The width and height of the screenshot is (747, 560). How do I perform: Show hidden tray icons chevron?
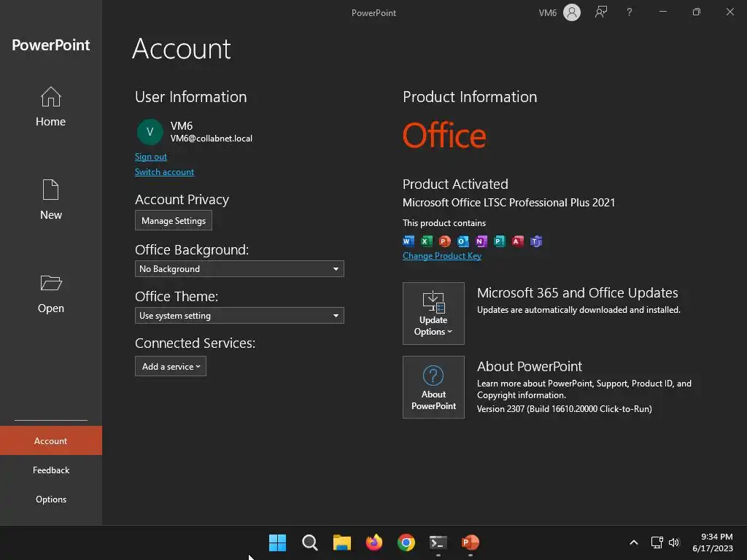click(x=634, y=542)
